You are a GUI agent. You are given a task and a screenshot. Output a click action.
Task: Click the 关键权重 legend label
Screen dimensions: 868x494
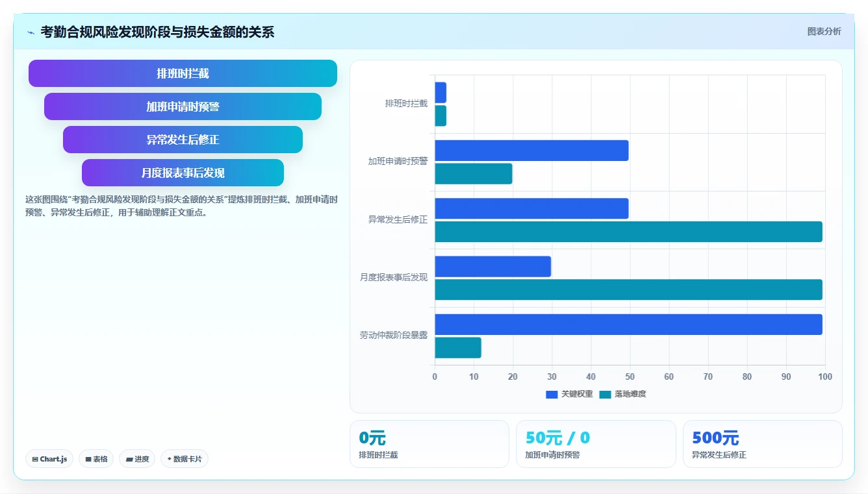click(577, 394)
